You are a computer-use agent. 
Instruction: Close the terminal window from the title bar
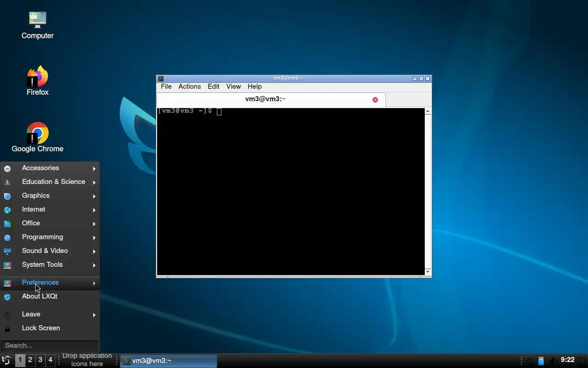(x=428, y=79)
